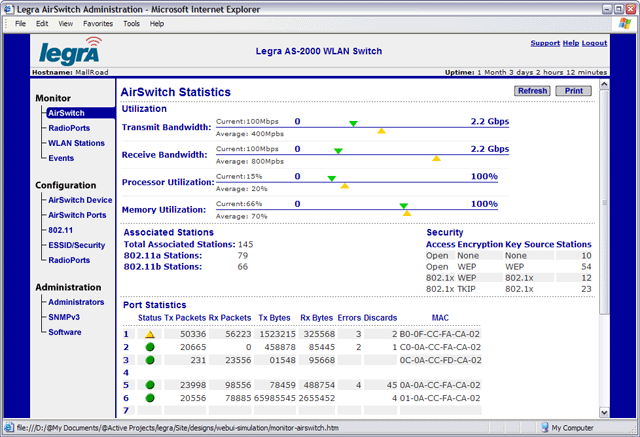The height and width of the screenshot is (437, 640).
Task: Open WLAN Stations in sidebar
Action: pos(76,143)
